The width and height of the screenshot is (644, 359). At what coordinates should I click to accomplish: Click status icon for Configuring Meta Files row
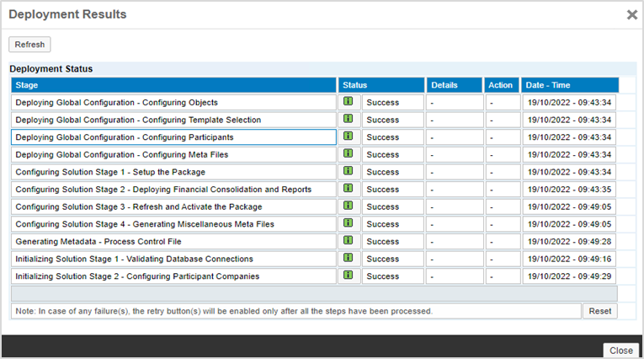click(348, 154)
